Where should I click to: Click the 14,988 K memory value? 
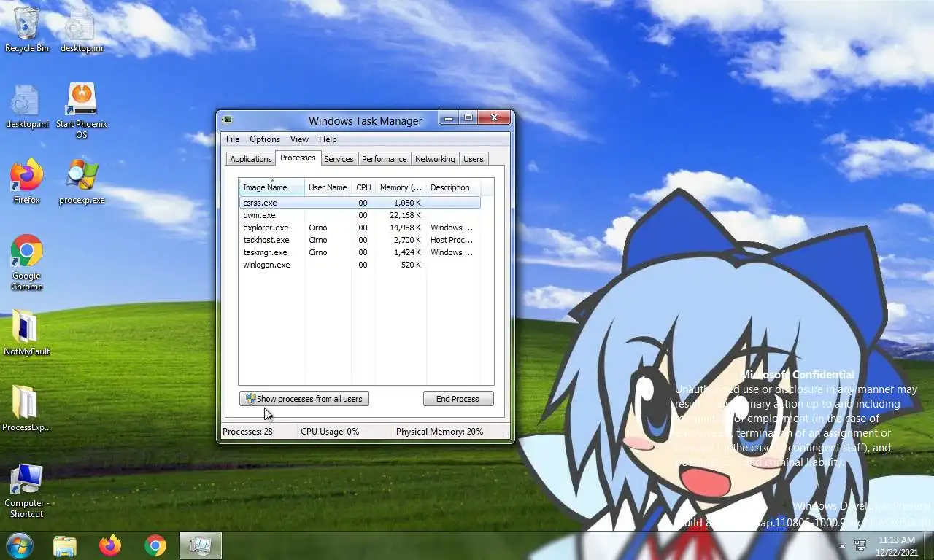[x=405, y=227]
